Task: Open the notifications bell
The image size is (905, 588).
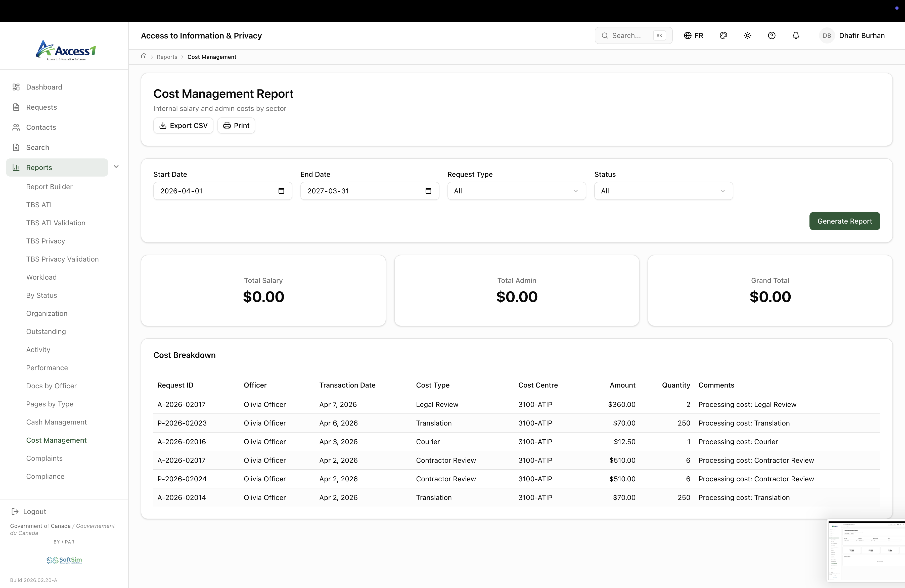Action: coord(795,35)
